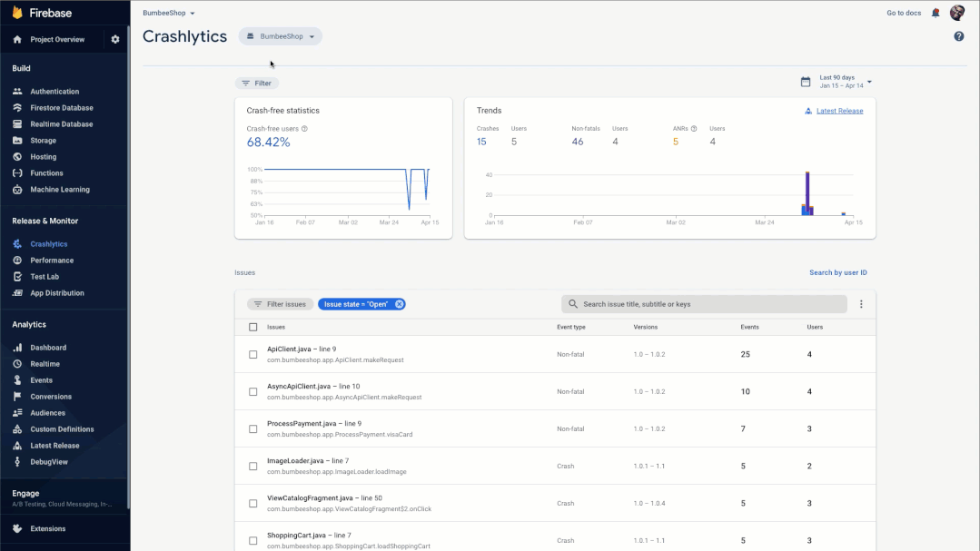Open the BumbeeShop project dropdown
Image resolution: width=980 pixels, height=551 pixels.
(168, 13)
